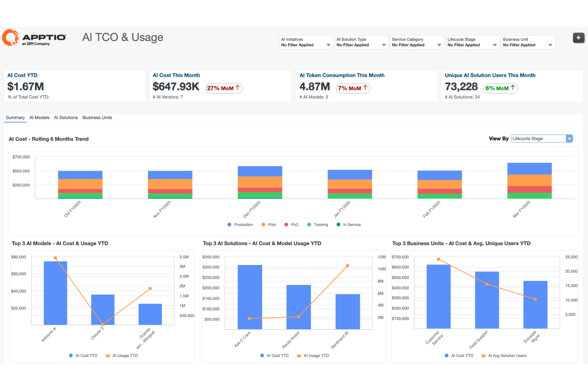Click the '# AI Solutions: 24' text
This screenshot has width=588, height=392.
click(462, 97)
